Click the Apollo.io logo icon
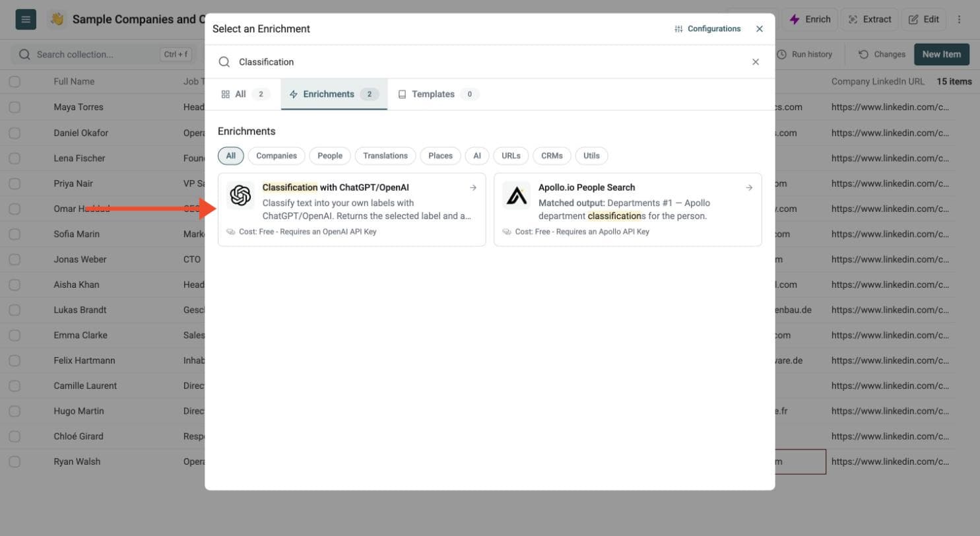Viewport: 980px width, 536px height. click(516, 195)
